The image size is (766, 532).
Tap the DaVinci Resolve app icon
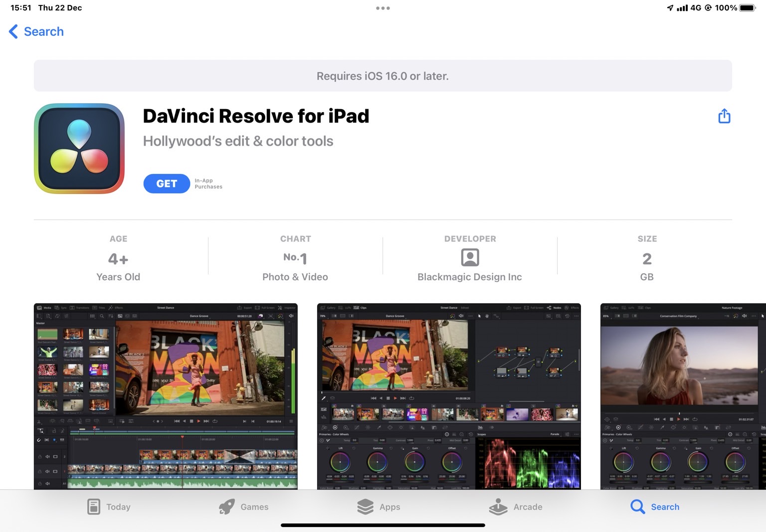(x=79, y=149)
